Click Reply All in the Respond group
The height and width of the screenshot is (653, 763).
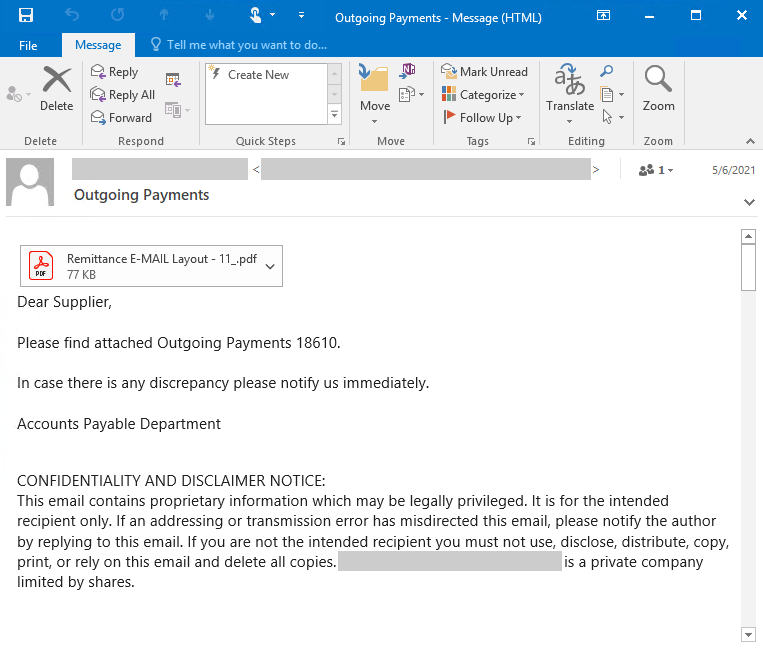tap(122, 95)
